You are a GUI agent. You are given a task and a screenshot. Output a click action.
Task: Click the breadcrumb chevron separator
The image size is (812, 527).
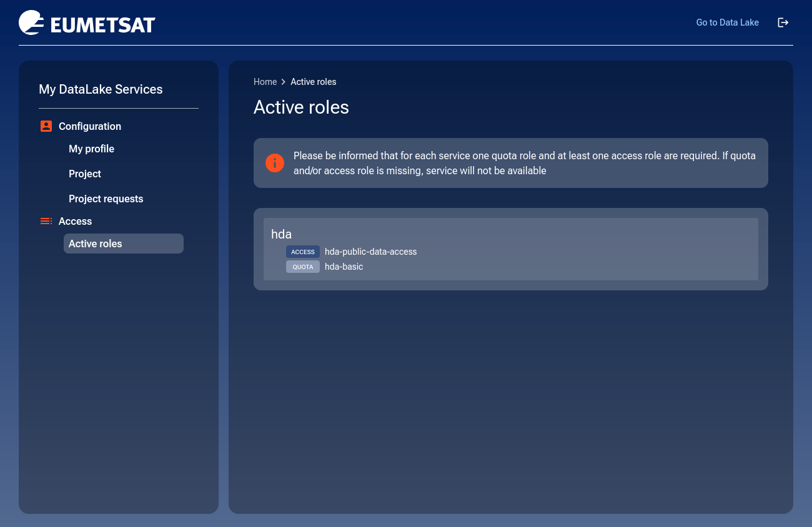point(284,82)
